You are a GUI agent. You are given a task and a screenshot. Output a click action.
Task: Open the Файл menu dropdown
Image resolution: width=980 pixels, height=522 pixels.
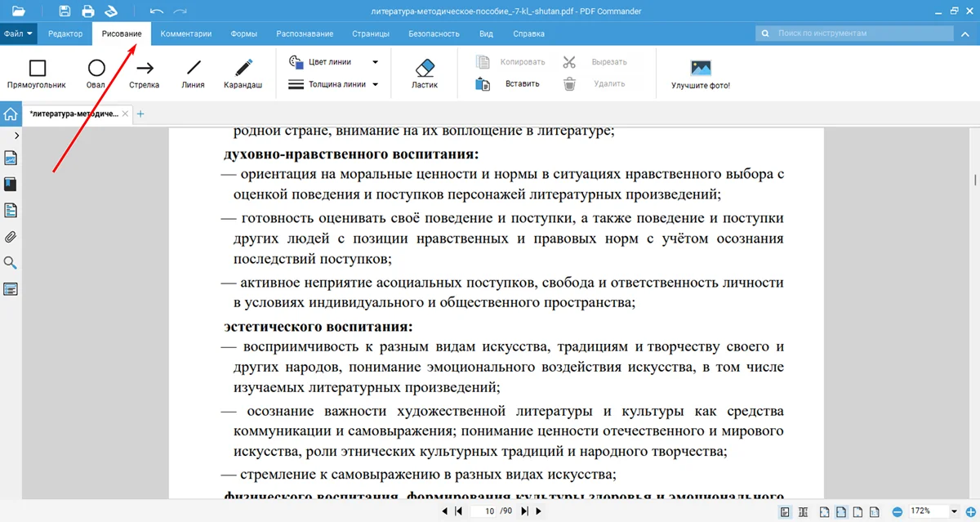(x=18, y=33)
